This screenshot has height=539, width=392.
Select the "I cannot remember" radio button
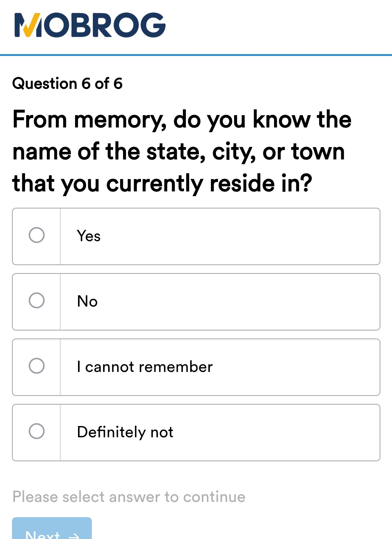point(37,366)
